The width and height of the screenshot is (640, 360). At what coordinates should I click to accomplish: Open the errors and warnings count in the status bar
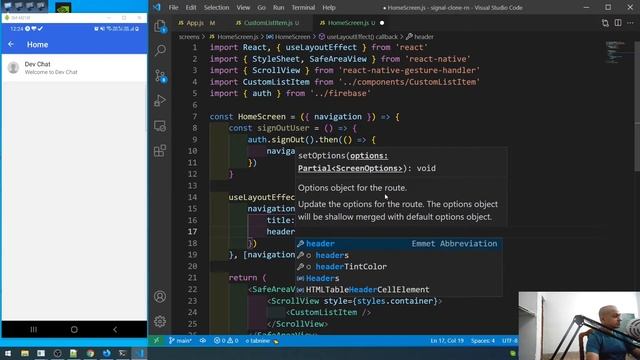(x=226, y=340)
